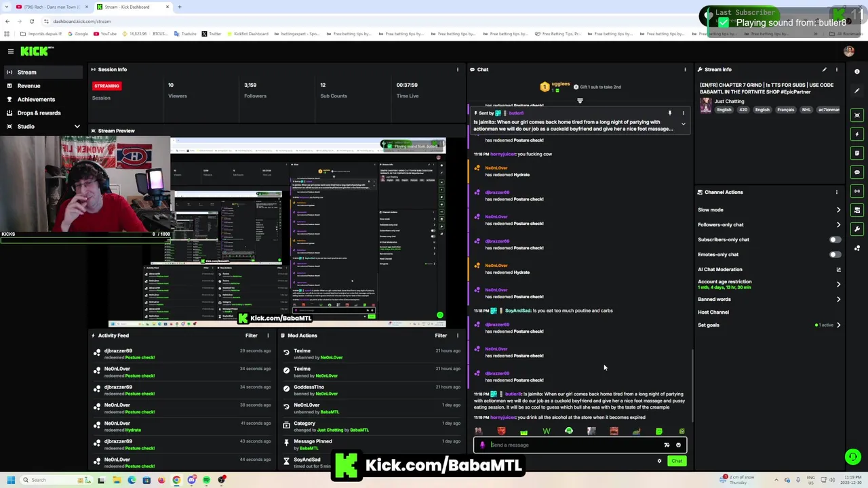Edit stream info with the pencil icon
The height and width of the screenshot is (488, 868).
(825, 69)
